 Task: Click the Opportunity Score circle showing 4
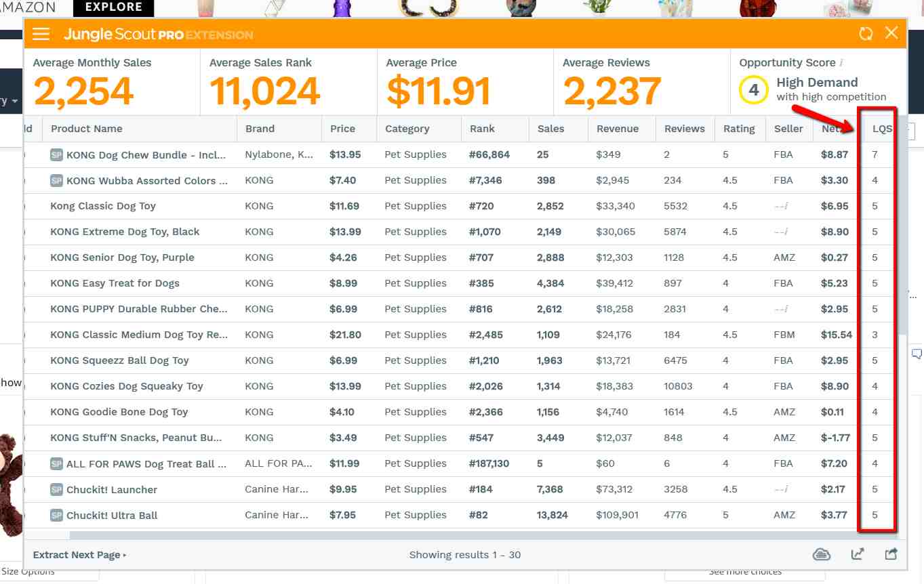[753, 90]
